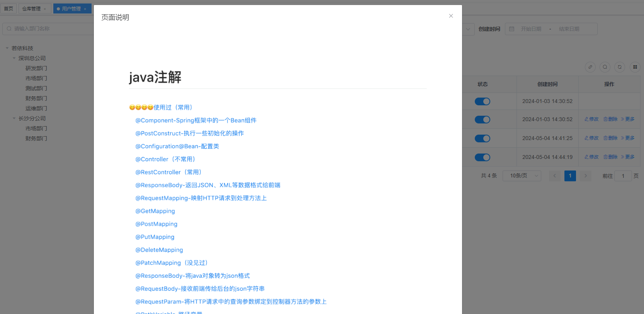Click the magnifier icon button above the table
Screen dimensions: 644x314
pyautogui.click(x=605, y=67)
